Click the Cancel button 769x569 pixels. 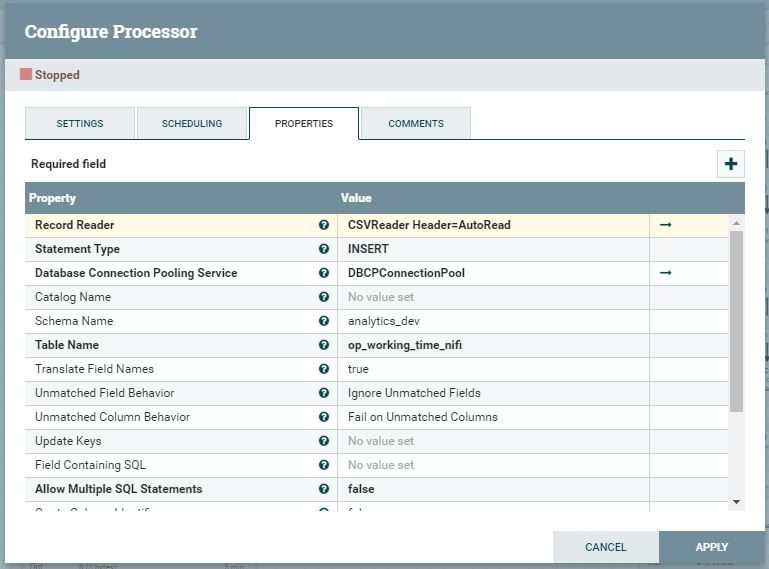point(606,547)
